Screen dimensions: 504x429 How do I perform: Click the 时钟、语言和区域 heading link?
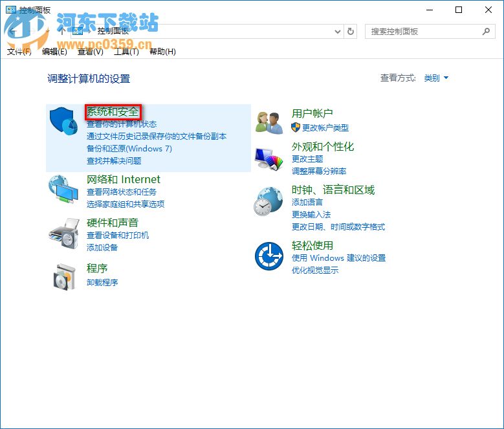(333, 190)
